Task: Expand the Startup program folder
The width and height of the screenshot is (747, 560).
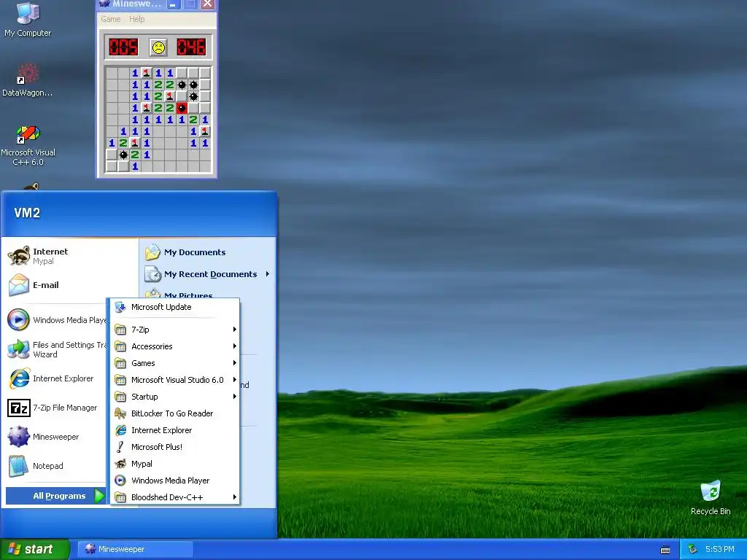Action: 175,397
